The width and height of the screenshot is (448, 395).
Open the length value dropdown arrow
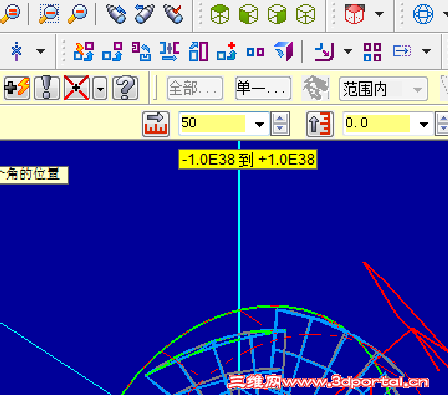(259, 124)
